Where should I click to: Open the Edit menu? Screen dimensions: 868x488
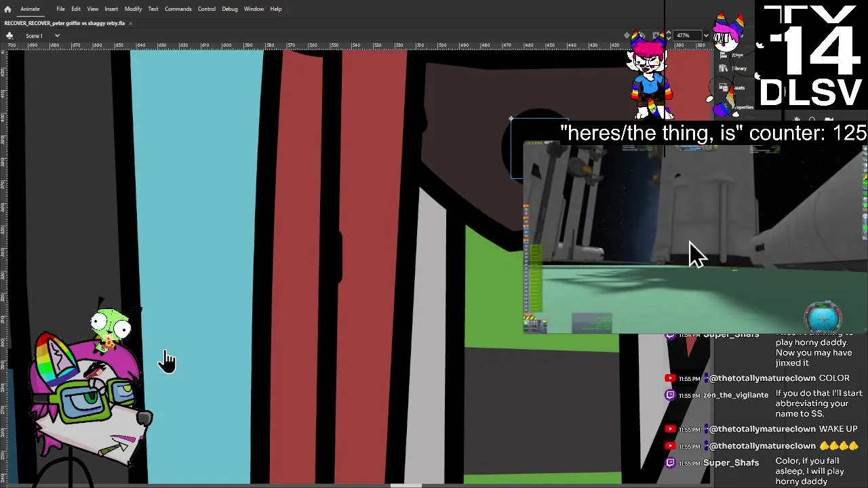point(76,9)
